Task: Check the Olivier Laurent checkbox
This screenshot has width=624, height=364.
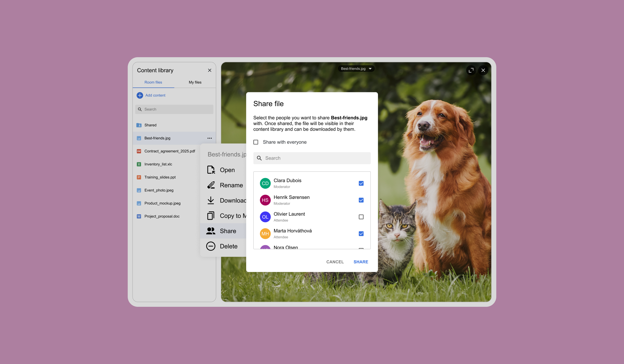Action: [361, 217]
